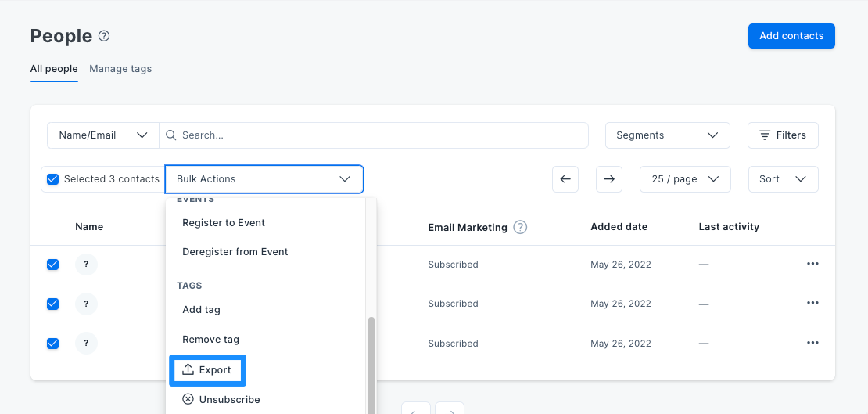Click the Export upload icon
868x414 pixels.
tap(188, 369)
